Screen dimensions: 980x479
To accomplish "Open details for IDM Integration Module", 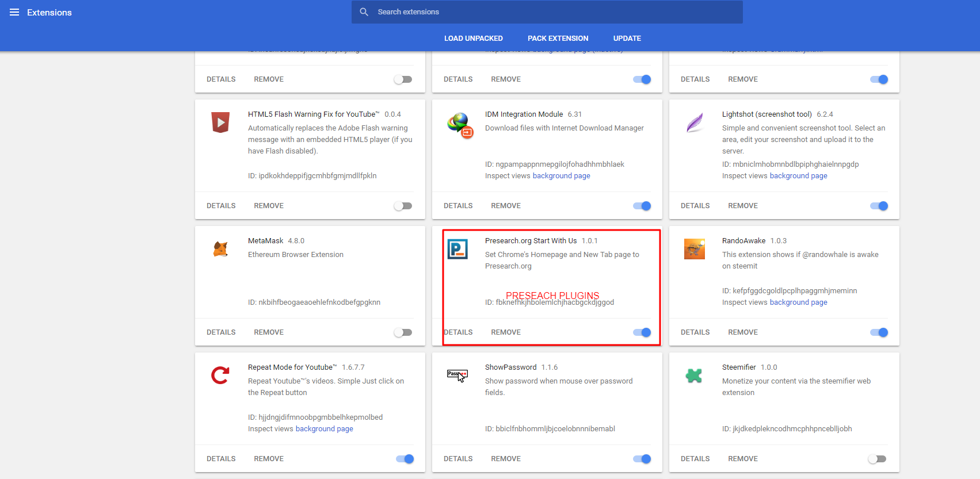I will (458, 206).
